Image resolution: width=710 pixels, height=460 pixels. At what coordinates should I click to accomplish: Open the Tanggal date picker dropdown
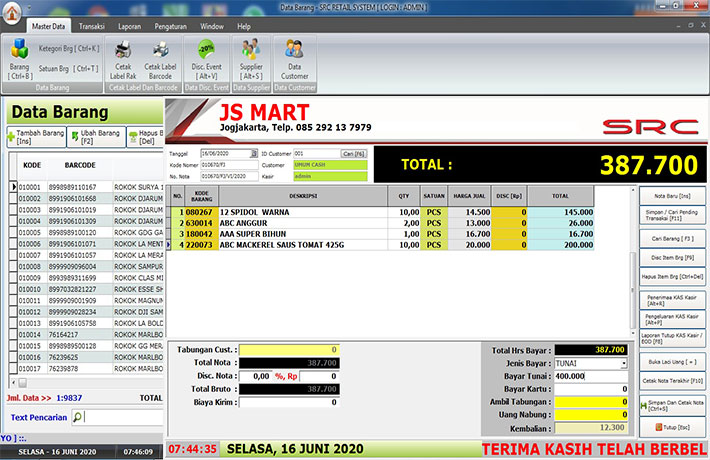pyautogui.click(x=254, y=153)
